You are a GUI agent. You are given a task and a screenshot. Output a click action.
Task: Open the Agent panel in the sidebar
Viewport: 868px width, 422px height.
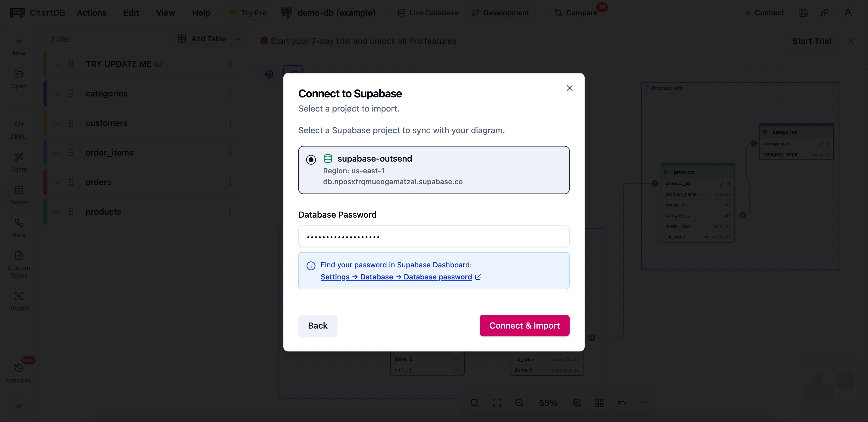pyautogui.click(x=18, y=161)
